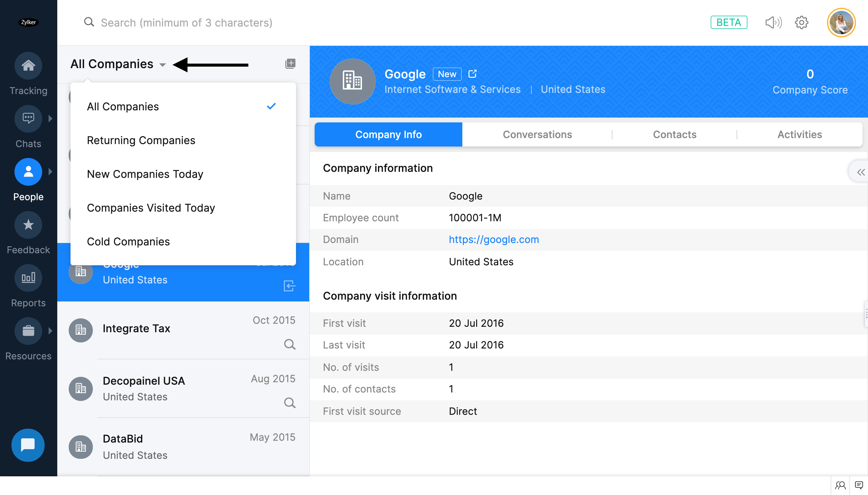Open the Tracking home icon
The width and height of the screenshot is (868, 495).
click(28, 65)
